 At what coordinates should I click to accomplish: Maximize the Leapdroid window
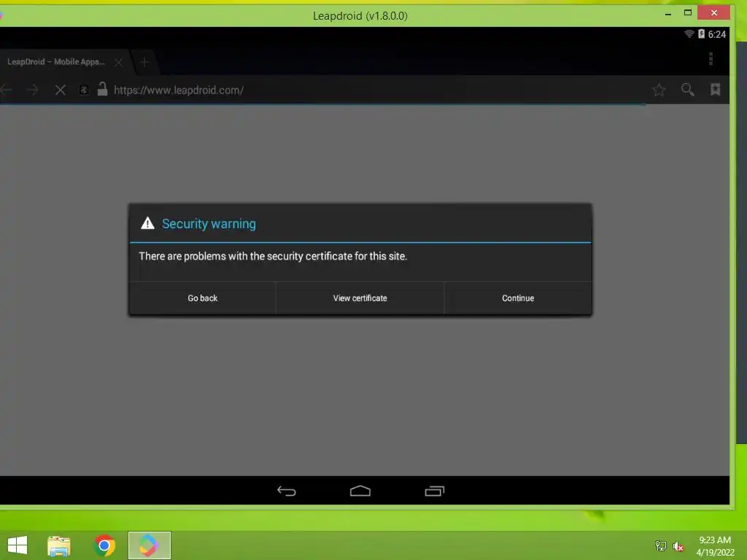687,13
